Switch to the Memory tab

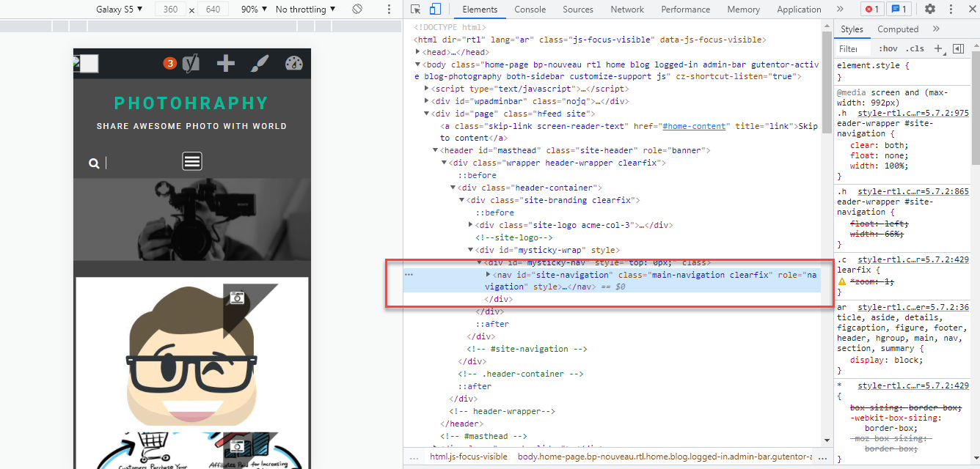[744, 10]
